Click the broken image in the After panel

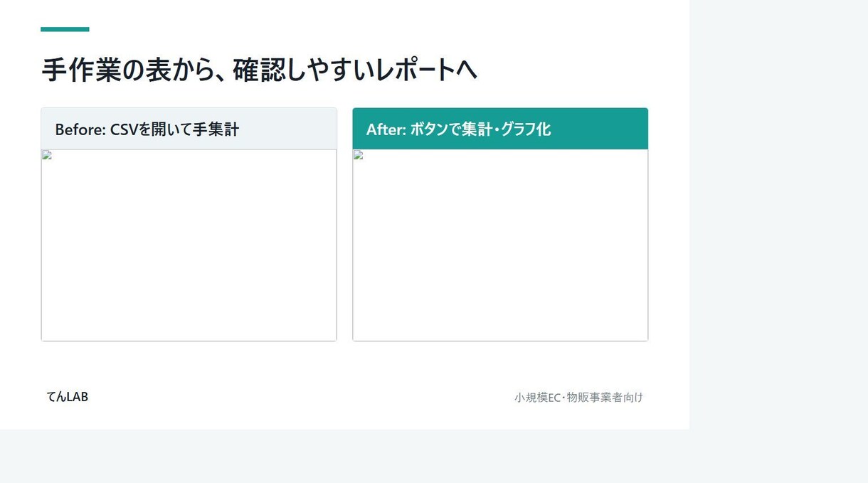500,245
